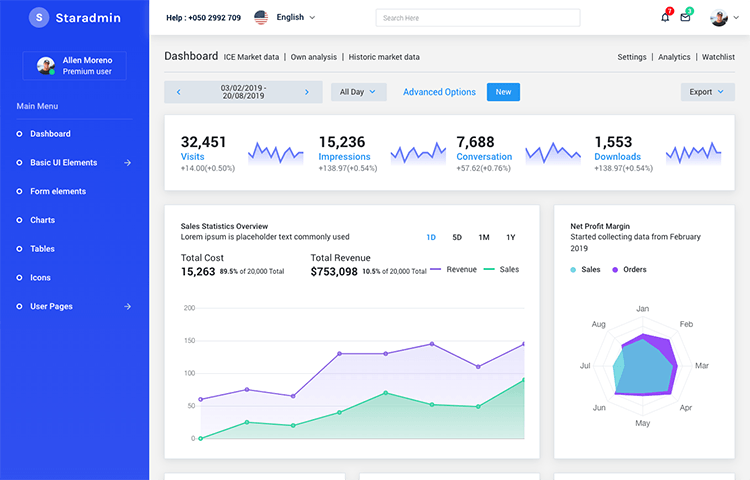
Task: Open Watchlist link
Action: (718, 57)
